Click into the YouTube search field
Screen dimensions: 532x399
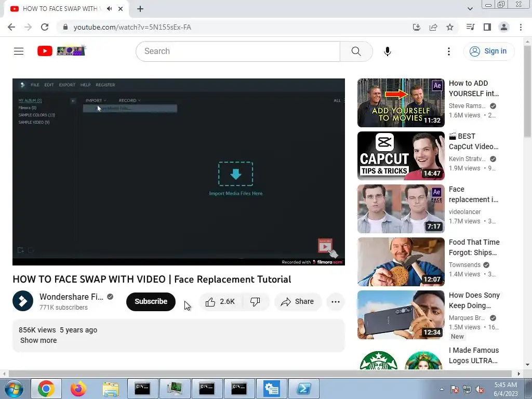pyautogui.click(x=238, y=51)
